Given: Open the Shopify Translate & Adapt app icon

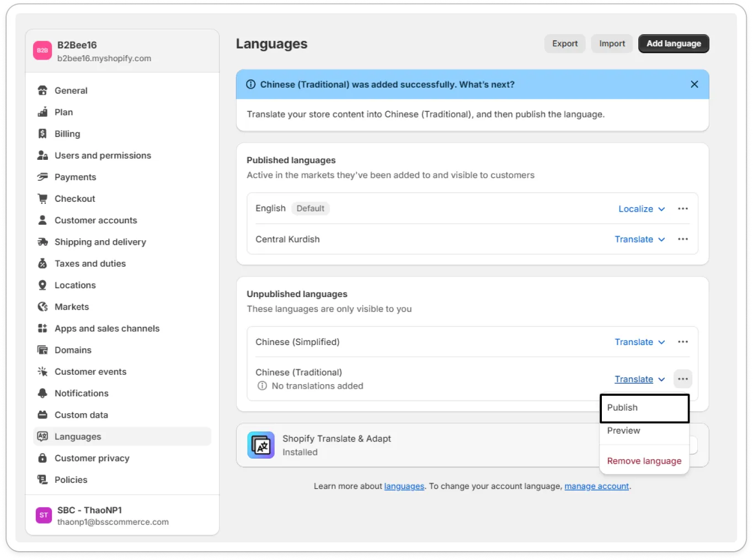Looking at the screenshot, I should (261, 445).
